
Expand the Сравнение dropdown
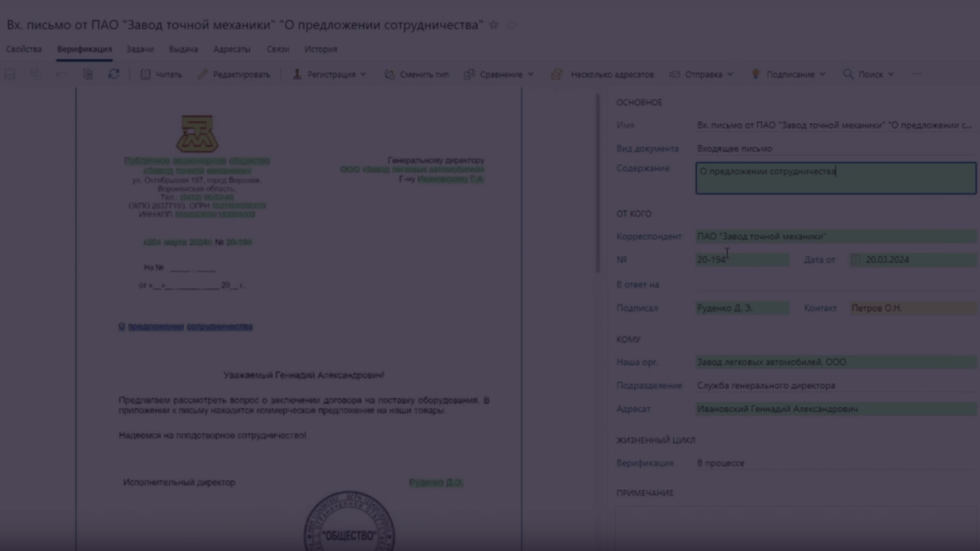coord(499,74)
